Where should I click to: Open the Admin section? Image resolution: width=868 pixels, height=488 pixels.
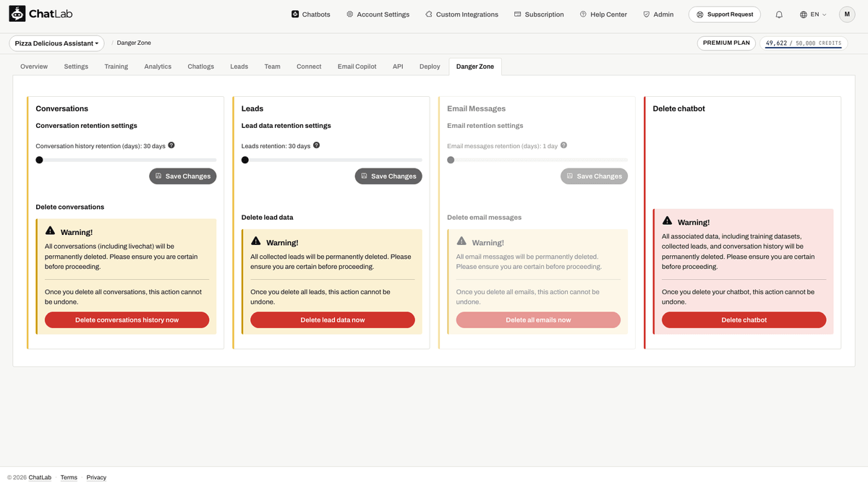658,14
